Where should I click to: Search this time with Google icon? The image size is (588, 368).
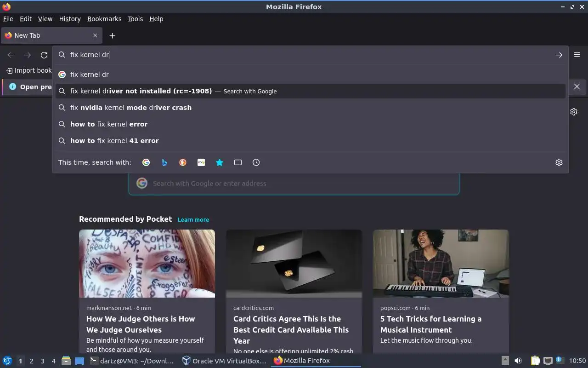(x=146, y=162)
